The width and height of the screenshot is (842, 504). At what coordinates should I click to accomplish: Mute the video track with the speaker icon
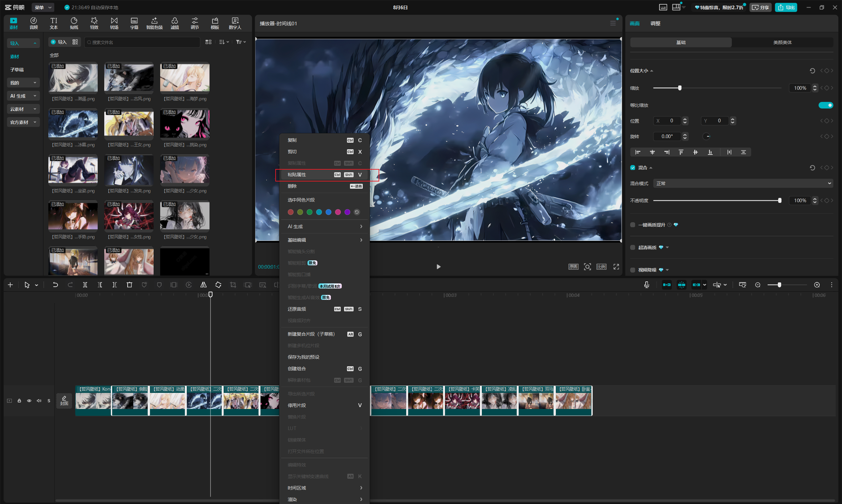point(39,401)
